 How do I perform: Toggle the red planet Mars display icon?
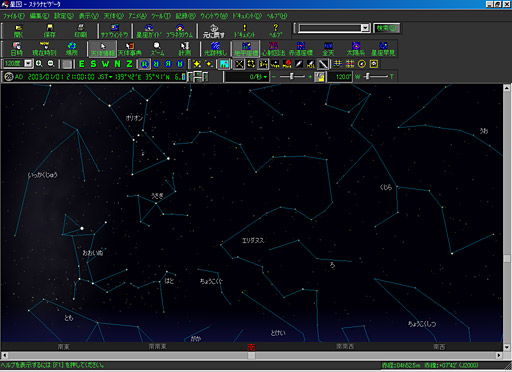pos(287,64)
